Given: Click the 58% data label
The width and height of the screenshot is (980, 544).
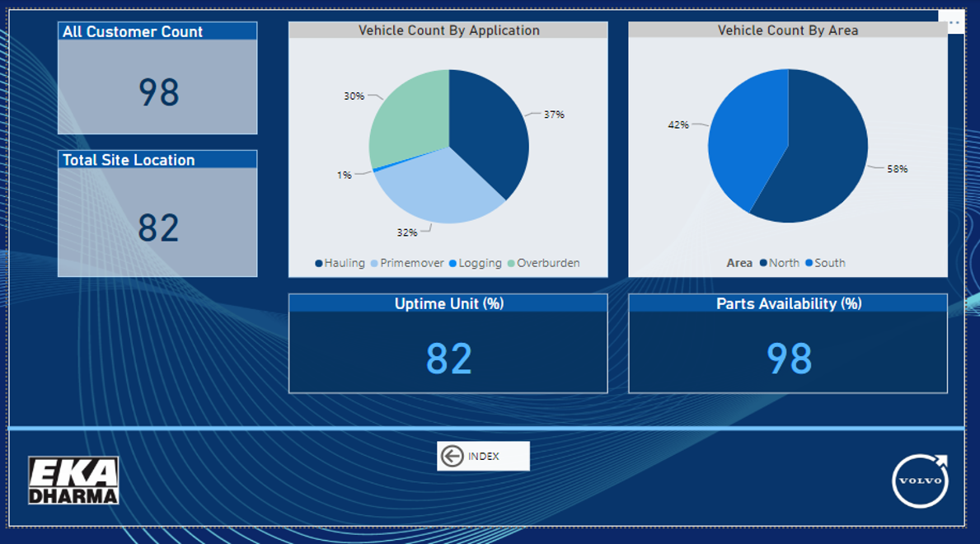Looking at the screenshot, I should [x=898, y=169].
